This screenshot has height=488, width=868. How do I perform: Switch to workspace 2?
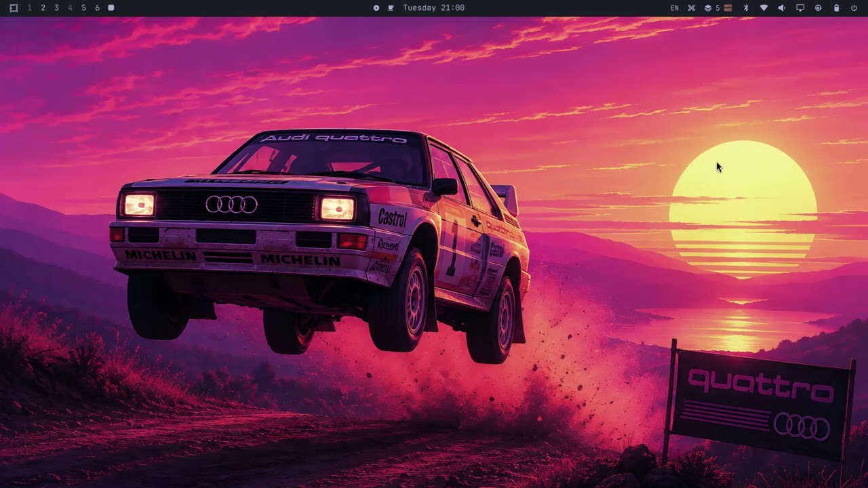(x=43, y=8)
